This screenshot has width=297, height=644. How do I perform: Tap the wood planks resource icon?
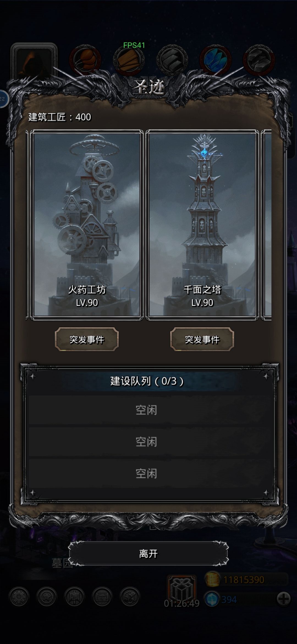coord(129,60)
